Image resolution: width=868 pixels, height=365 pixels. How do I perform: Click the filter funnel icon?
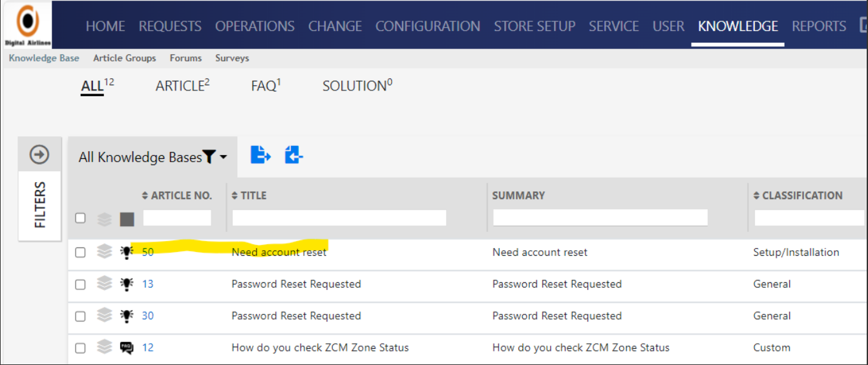[x=209, y=157]
